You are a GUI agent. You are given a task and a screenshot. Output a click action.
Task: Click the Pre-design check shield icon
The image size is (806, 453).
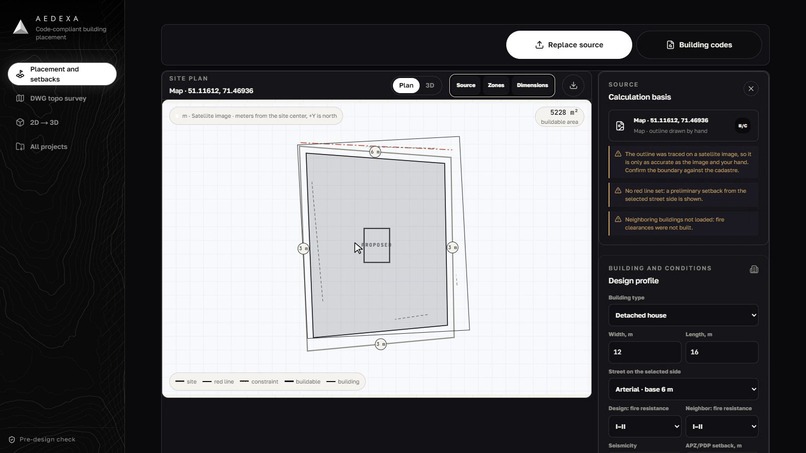12,440
